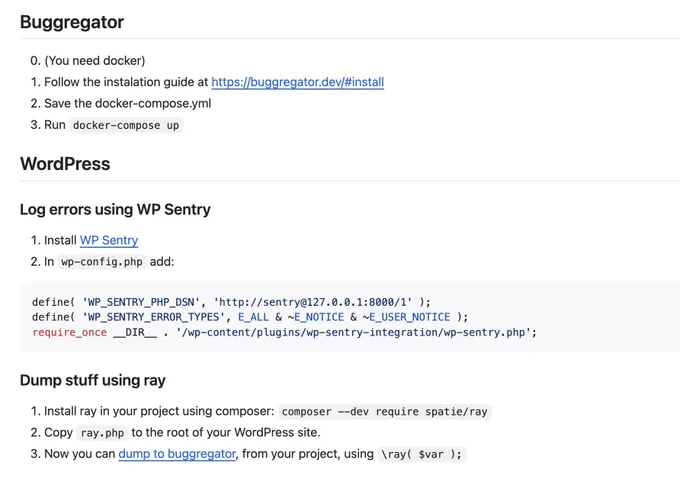Click the WordPress heading

65,164
